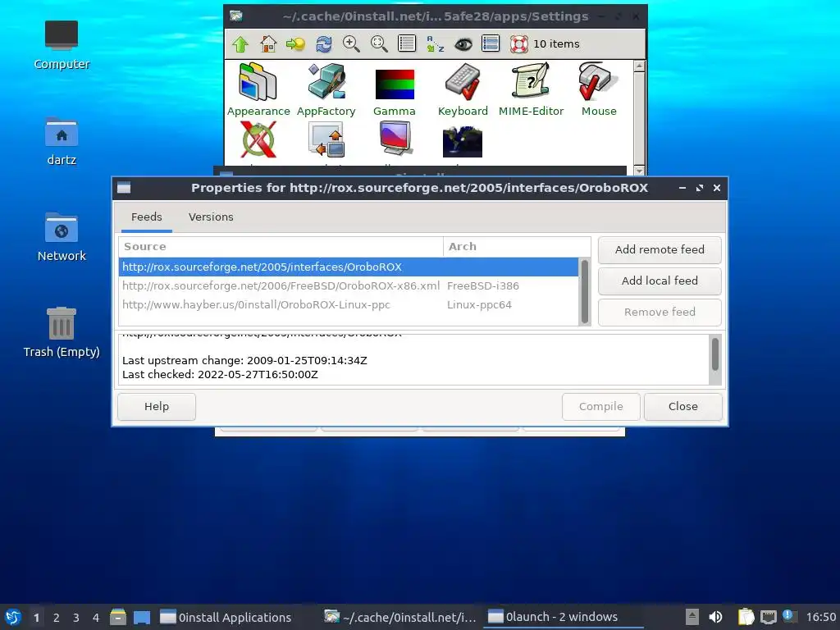Open the bookmarks jump-to icon in the filer
Screen dimensions: 840x630
click(295, 44)
